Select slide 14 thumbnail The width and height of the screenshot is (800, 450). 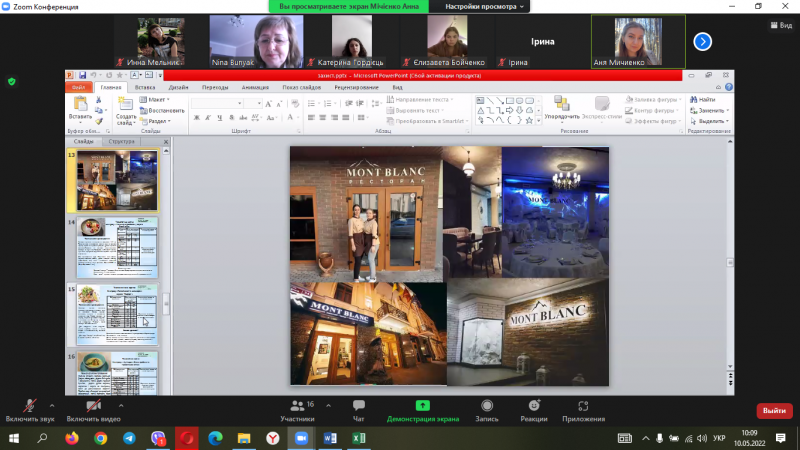point(117,248)
